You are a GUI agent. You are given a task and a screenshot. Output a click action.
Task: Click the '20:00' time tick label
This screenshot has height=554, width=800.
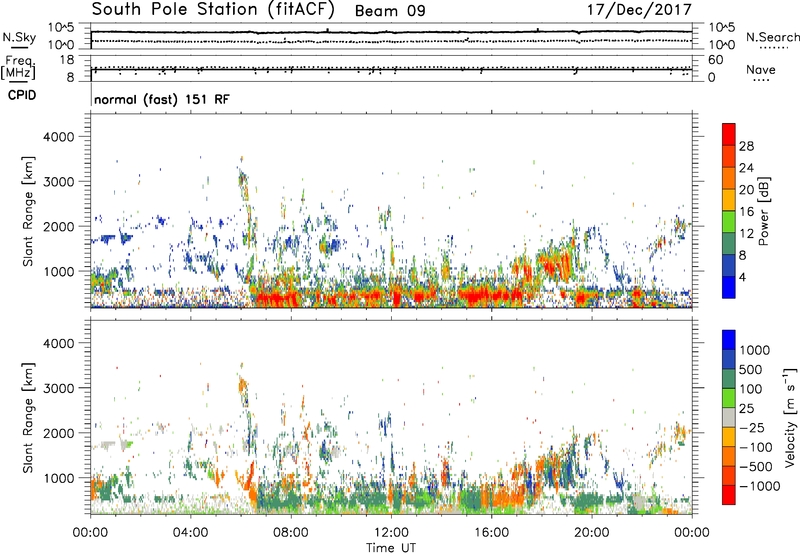click(x=592, y=533)
